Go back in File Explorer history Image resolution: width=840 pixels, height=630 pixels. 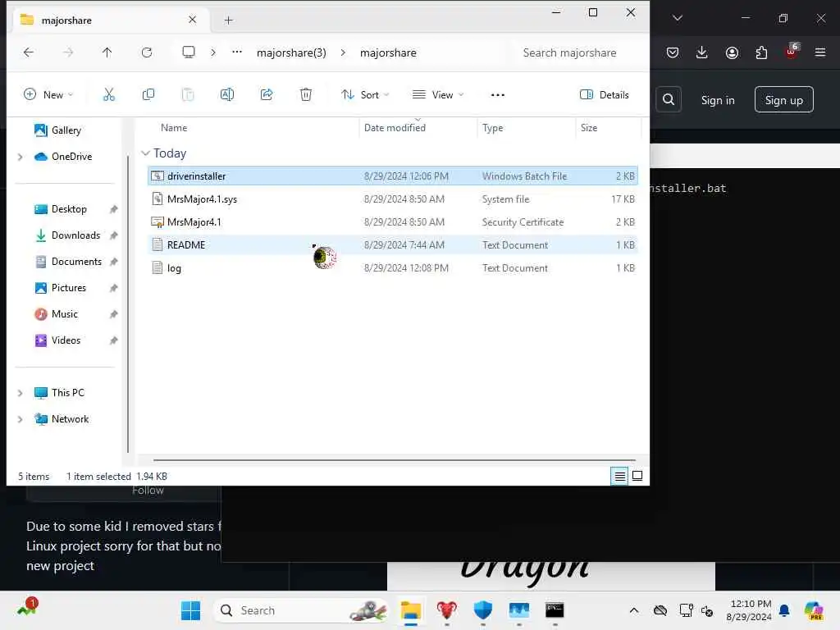pyautogui.click(x=29, y=52)
